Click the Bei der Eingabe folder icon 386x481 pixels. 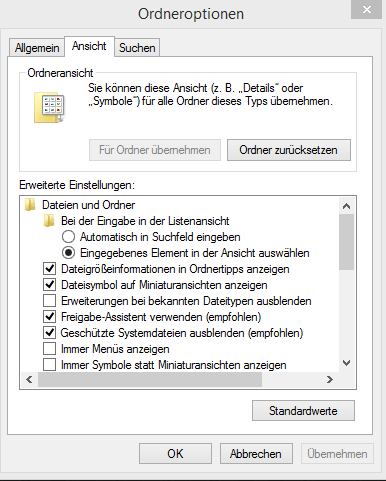pyautogui.click(x=49, y=221)
